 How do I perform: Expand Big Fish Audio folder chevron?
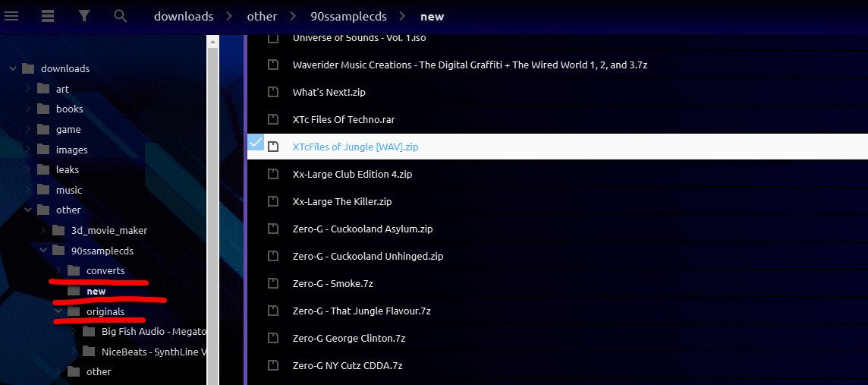(x=74, y=331)
